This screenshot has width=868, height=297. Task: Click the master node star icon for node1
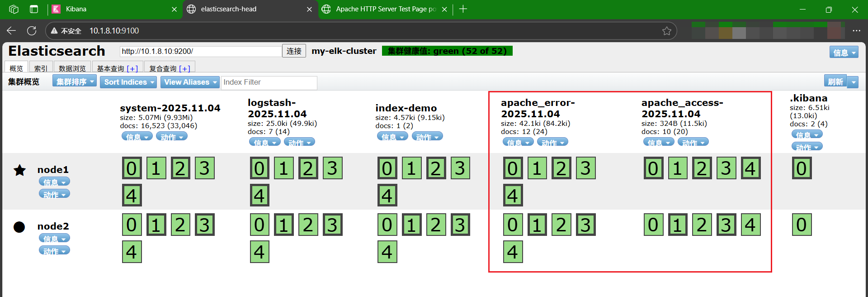pyautogui.click(x=19, y=170)
